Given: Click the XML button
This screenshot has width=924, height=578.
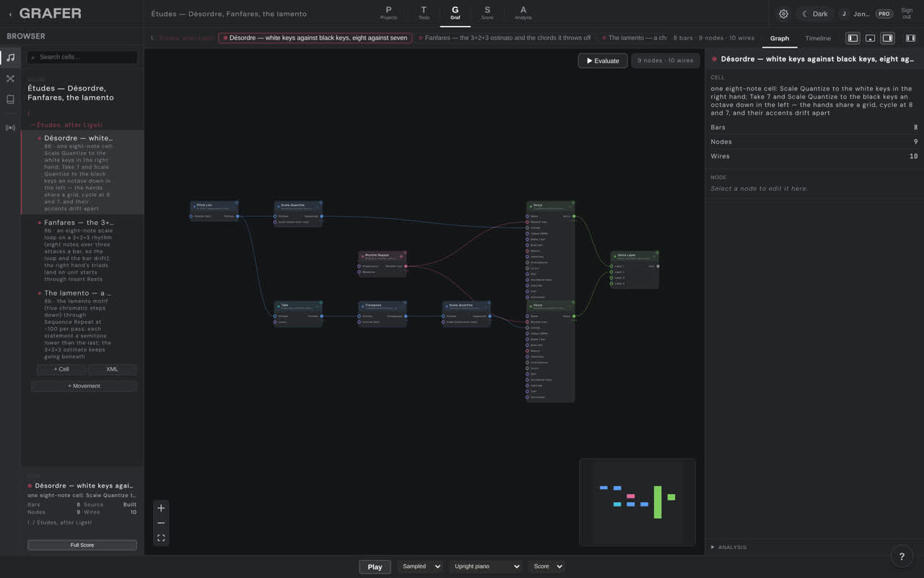Looking at the screenshot, I should tap(112, 369).
